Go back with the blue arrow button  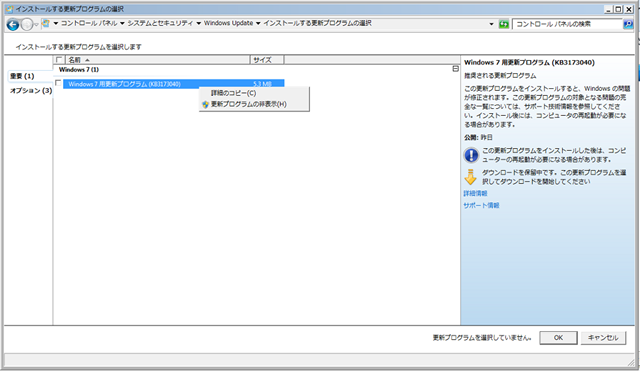(x=13, y=24)
